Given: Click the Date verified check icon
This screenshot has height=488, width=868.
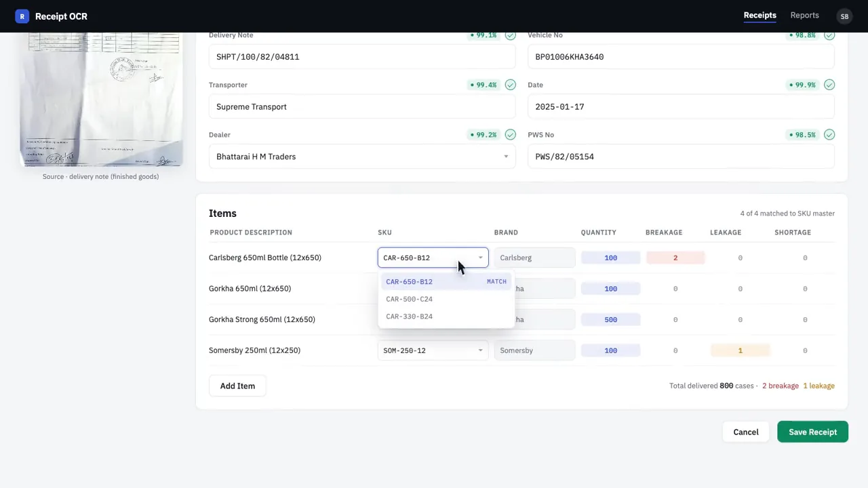Looking at the screenshot, I should click(829, 85).
